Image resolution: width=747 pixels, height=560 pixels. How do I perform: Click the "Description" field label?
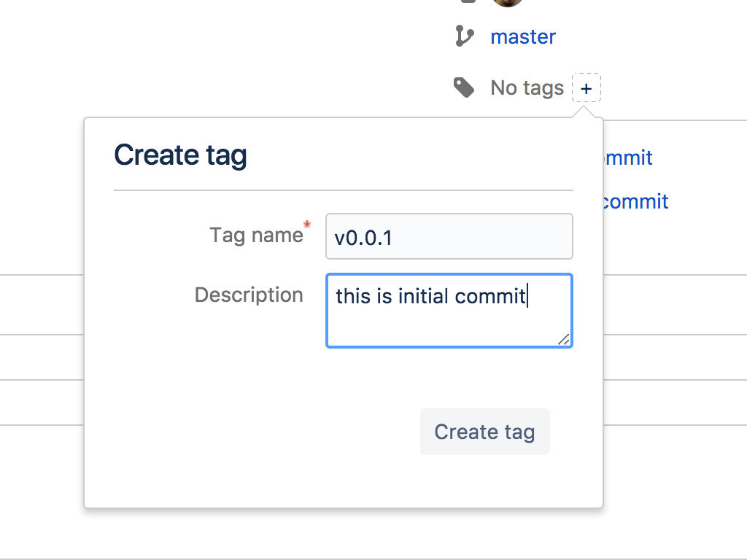pos(249,295)
